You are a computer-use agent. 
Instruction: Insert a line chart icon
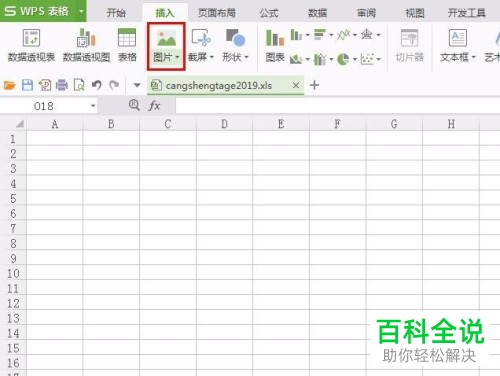[343, 34]
